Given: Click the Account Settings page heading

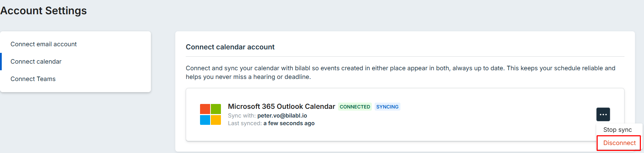Looking at the screenshot, I should (x=44, y=11).
